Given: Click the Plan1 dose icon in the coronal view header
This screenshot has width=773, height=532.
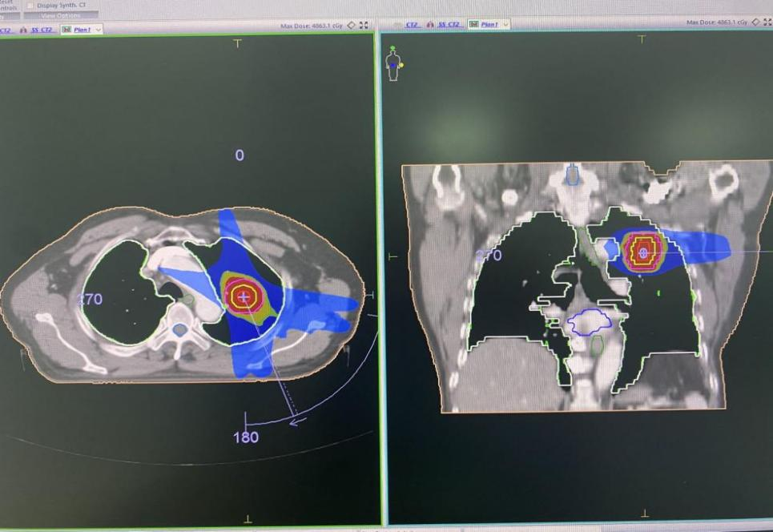Looking at the screenshot, I should 473,26.
